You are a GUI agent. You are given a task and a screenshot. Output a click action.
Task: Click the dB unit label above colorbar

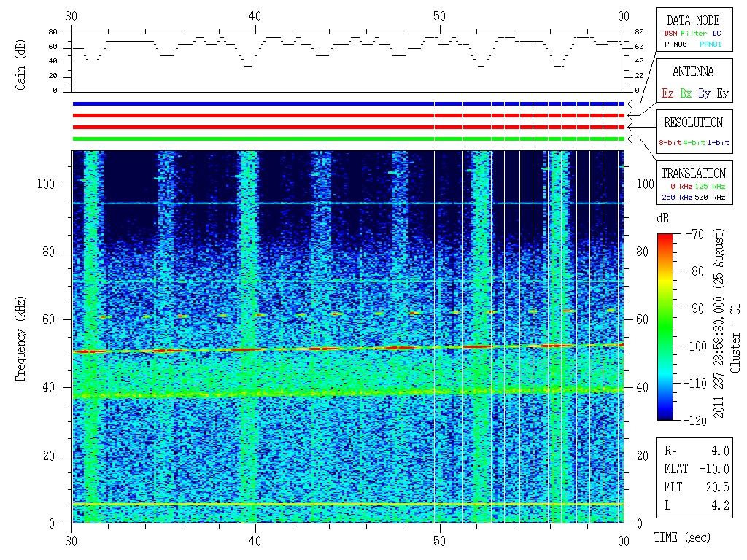tap(662, 218)
